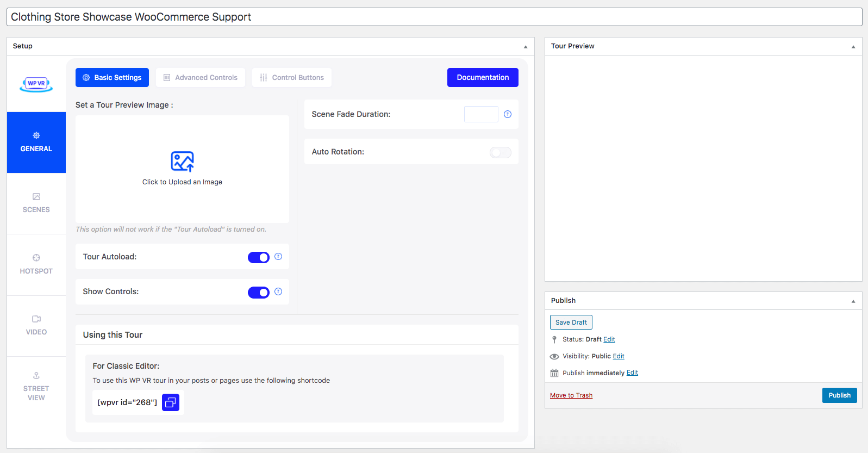Click the WP VR logo icon
The image size is (868, 453).
[36, 84]
